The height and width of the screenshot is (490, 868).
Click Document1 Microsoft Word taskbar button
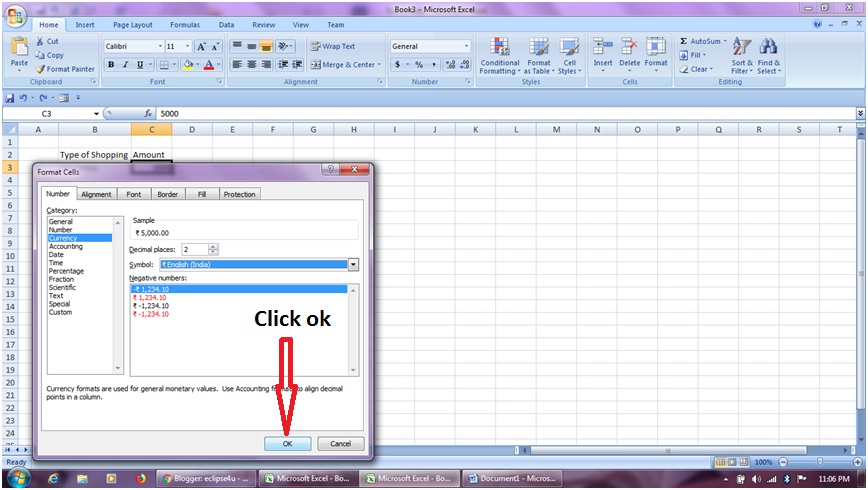click(512, 478)
